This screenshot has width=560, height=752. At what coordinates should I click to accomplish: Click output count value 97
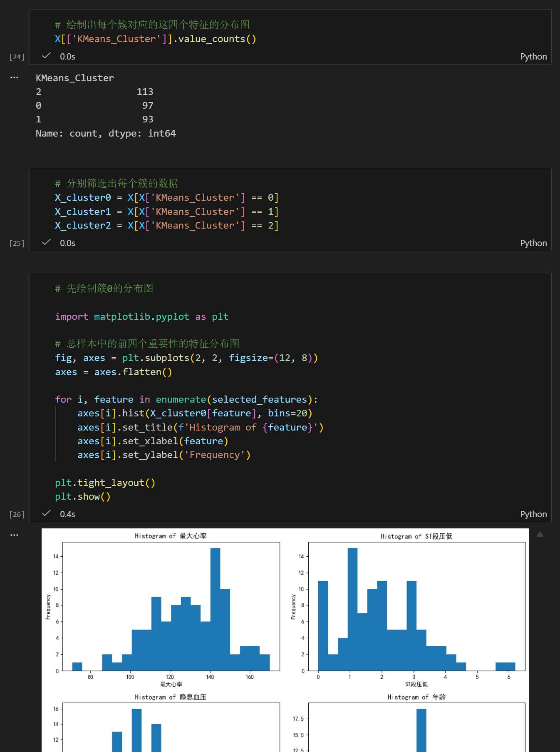point(148,105)
